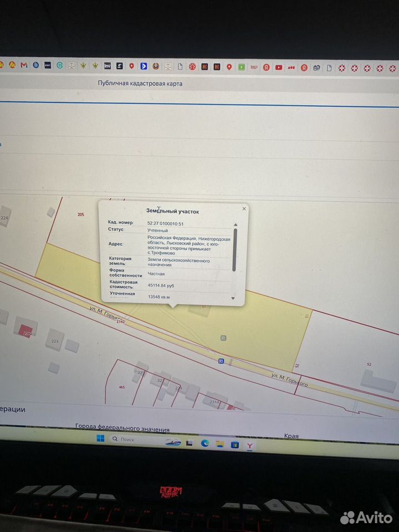
Task: Click the blue map marker on the road
Action: coord(221,361)
